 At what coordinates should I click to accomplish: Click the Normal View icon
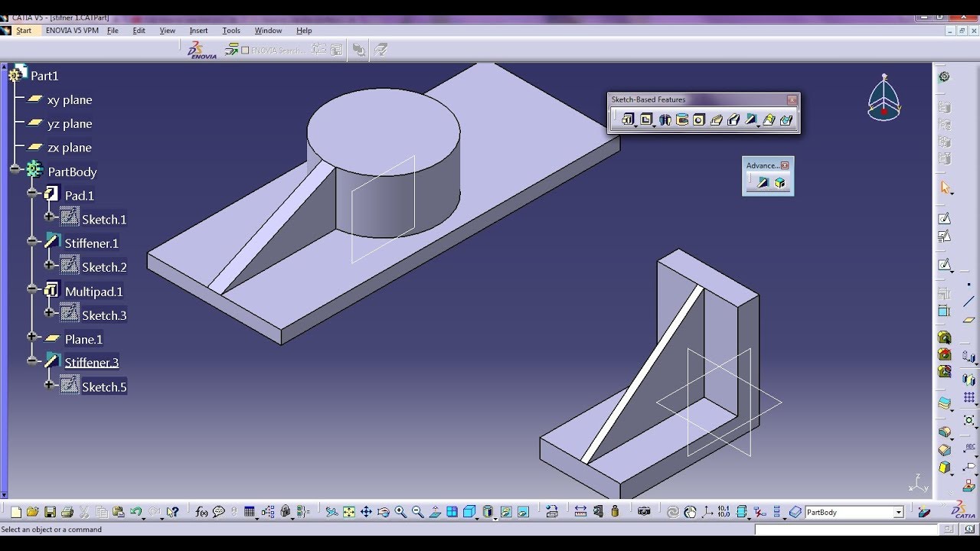pyautogui.click(x=435, y=512)
